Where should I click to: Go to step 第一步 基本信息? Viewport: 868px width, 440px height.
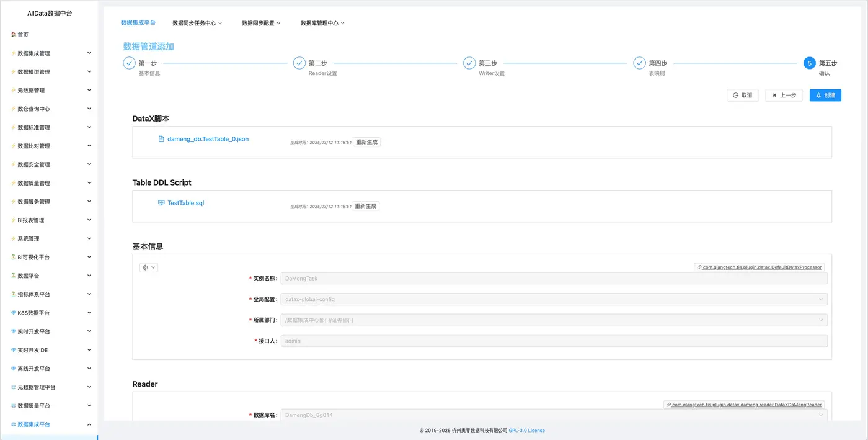tap(141, 67)
